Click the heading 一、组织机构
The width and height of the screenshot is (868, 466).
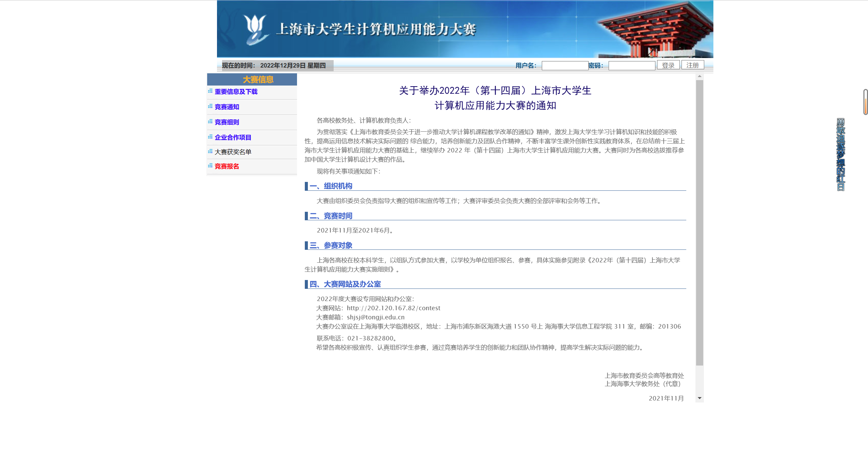pyautogui.click(x=331, y=186)
